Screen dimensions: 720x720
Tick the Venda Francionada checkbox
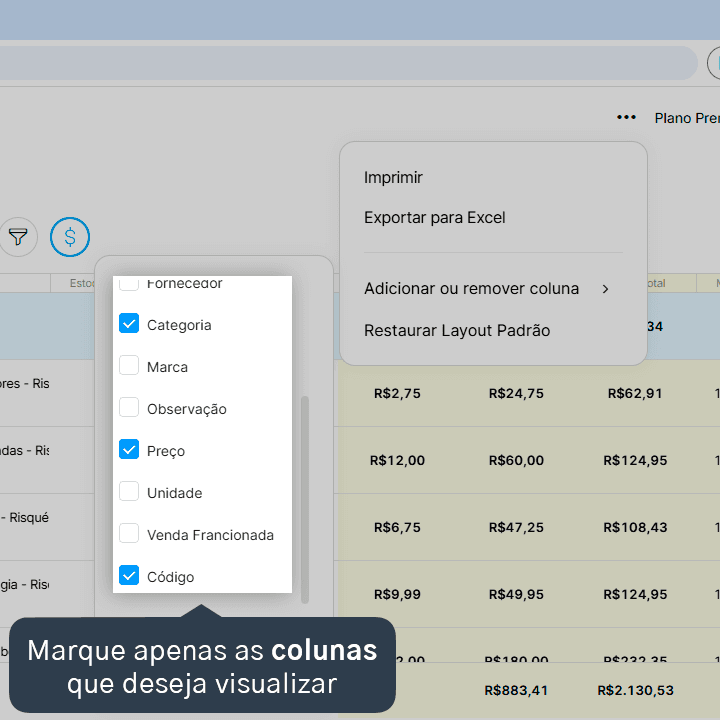tap(129, 534)
